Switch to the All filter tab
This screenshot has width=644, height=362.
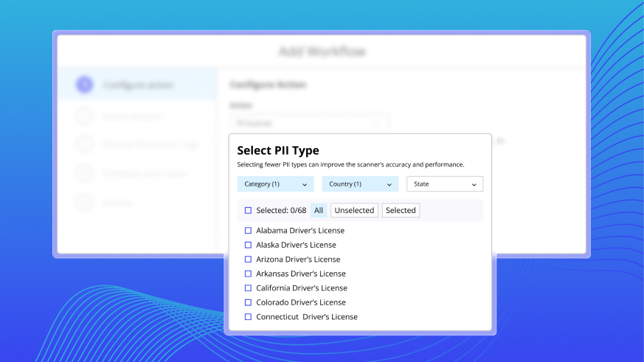(319, 211)
